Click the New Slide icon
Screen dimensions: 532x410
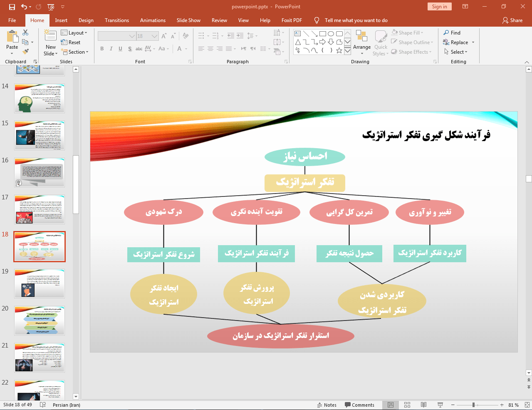pyautogui.click(x=50, y=36)
